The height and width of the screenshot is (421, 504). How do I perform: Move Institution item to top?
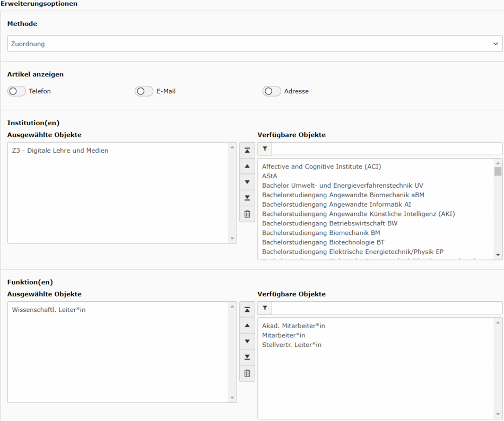point(247,150)
